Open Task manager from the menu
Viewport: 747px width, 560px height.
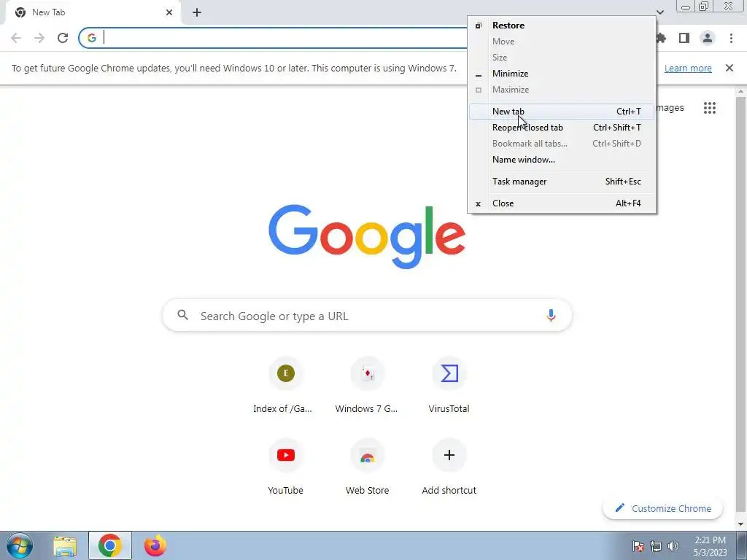(x=562, y=182)
